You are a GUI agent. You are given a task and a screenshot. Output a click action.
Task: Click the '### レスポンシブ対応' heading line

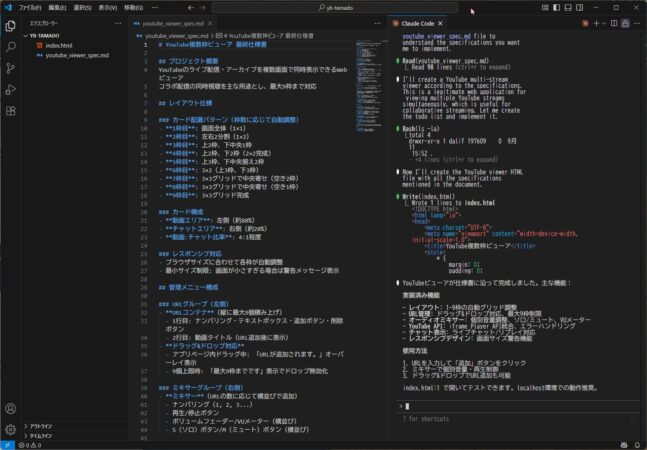[190, 254]
